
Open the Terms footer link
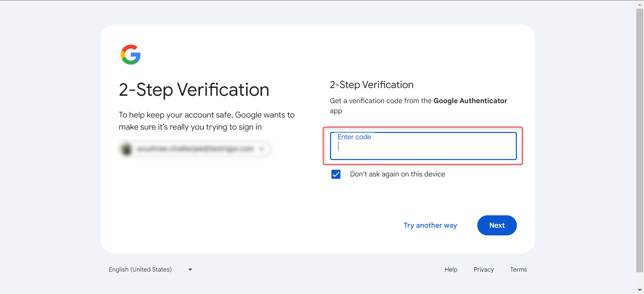click(x=518, y=270)
